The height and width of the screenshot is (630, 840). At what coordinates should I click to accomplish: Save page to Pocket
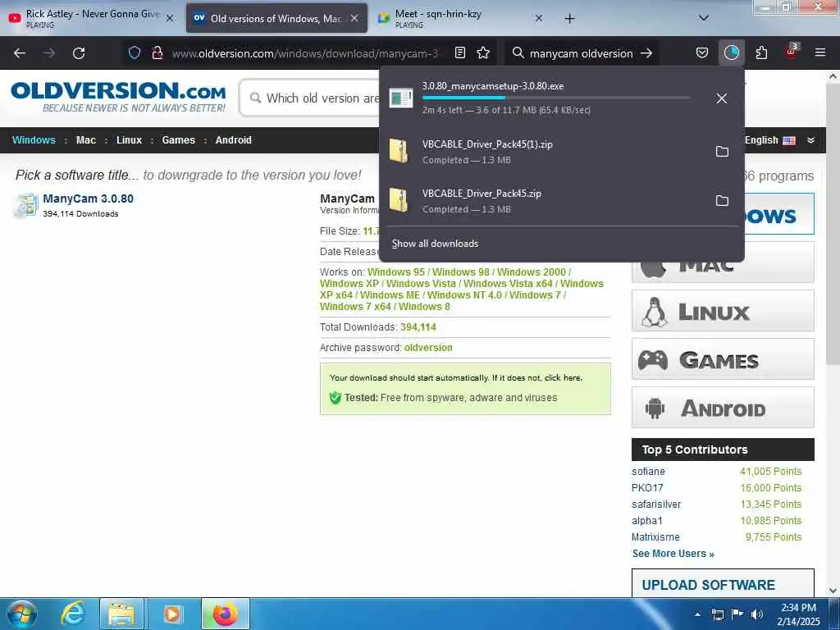click(x=702, y=52)
